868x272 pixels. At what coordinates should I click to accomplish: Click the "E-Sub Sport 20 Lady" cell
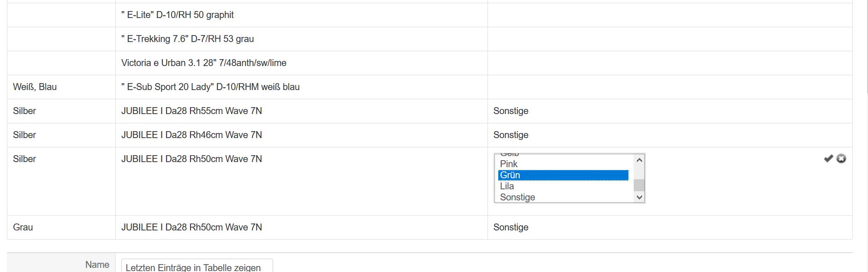210,87
